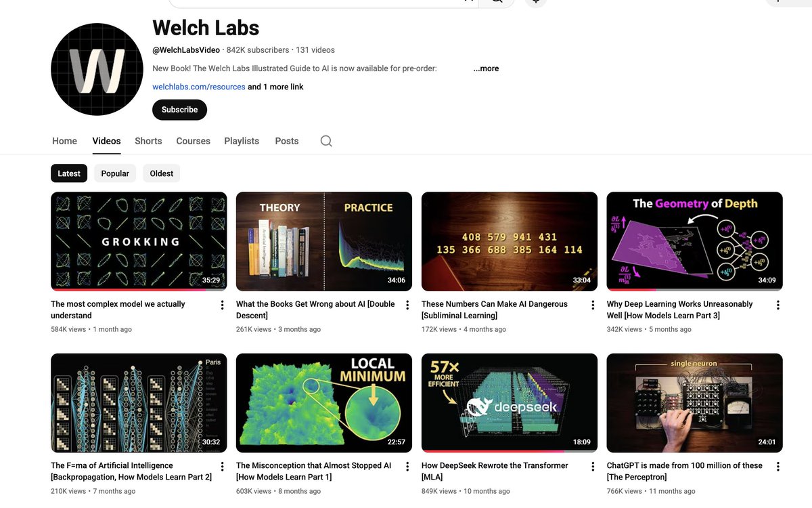Open options menu for DeepSeek video
Screen dimensions: 812x508
coord(593,467)
